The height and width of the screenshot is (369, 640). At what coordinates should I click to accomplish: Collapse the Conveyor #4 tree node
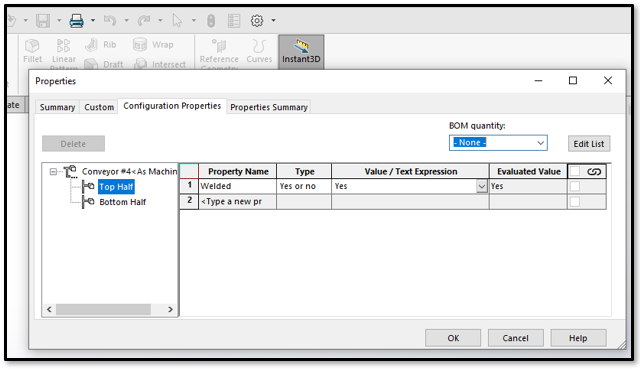(53, 171)
